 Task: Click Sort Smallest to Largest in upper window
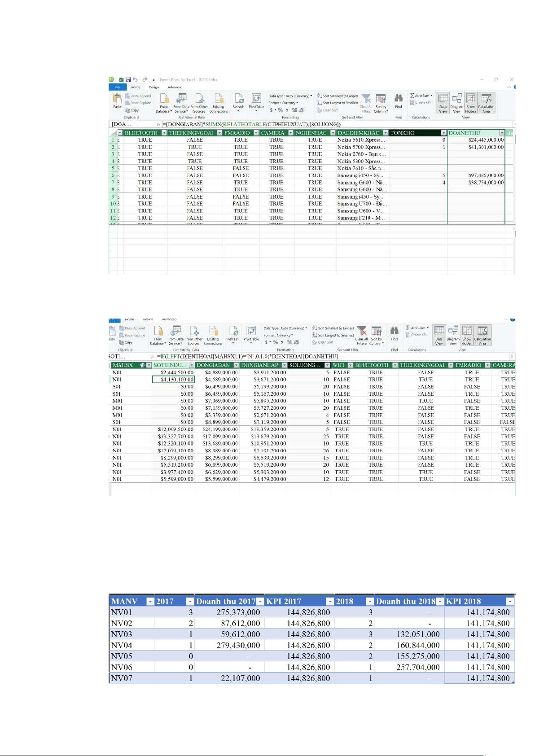(x=338, y=96)
